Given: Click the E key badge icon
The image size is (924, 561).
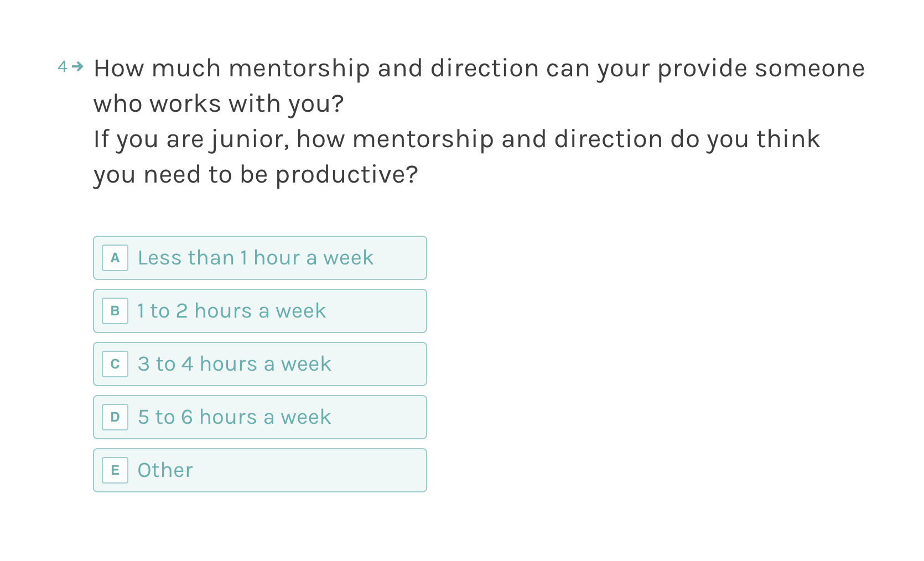Looking at the screenshot, I should tap(115, 470).
